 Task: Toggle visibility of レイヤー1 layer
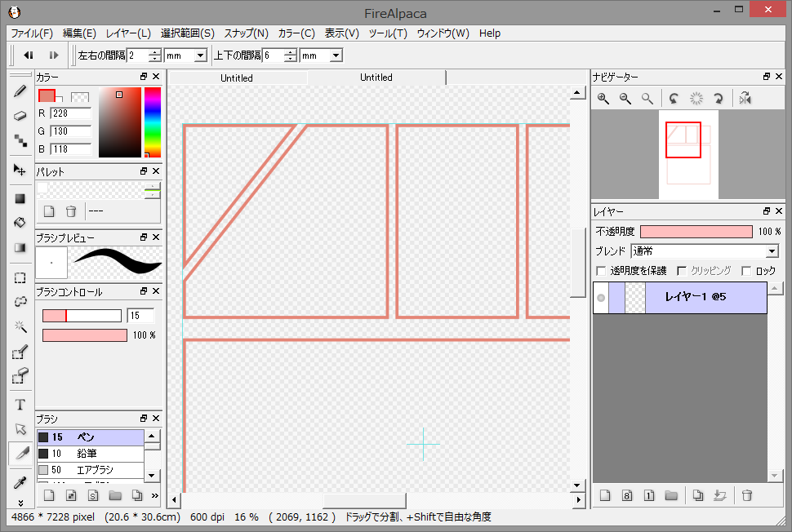pos(601,298)
